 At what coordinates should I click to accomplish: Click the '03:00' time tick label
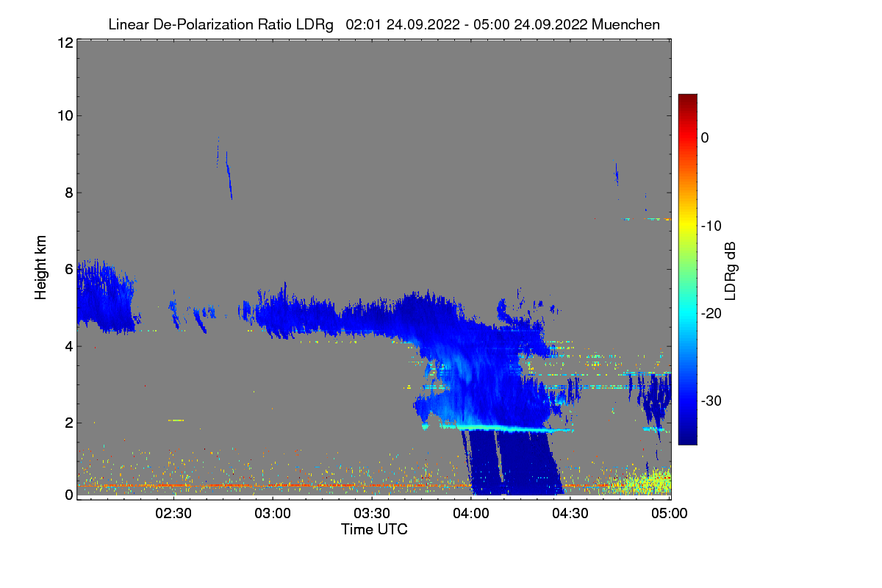click(273, 514)
